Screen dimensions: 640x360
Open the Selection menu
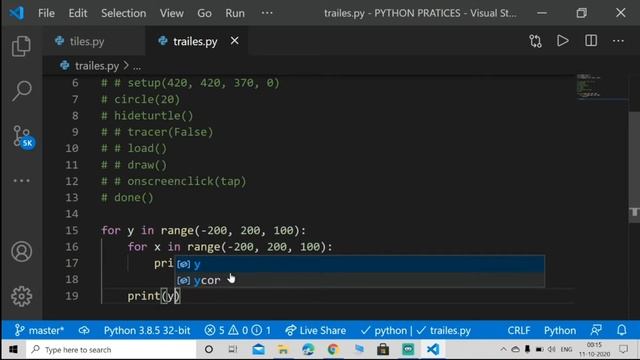pos(123,13)
